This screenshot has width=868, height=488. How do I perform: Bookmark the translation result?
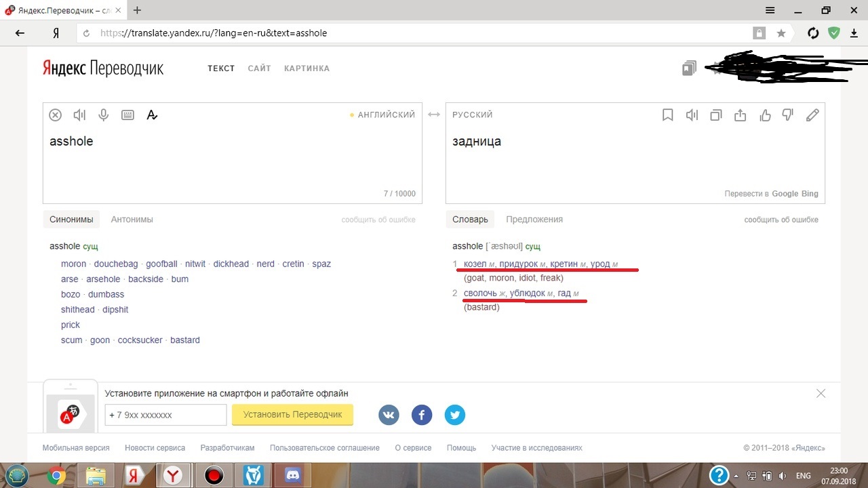[x=667, y=115]
